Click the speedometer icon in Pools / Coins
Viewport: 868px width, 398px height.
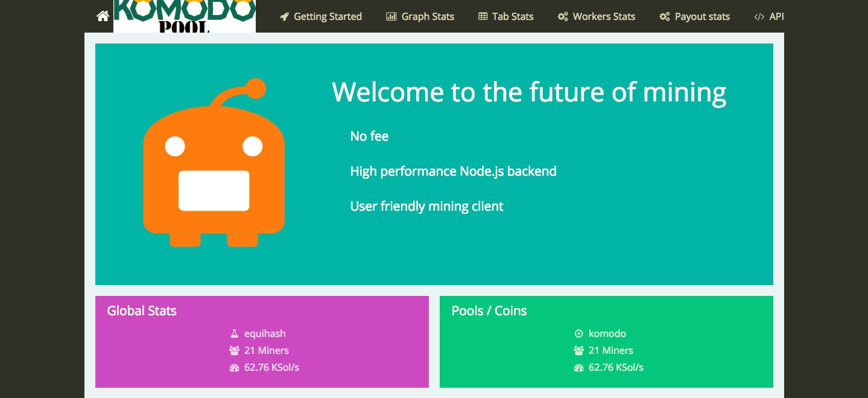point(579,367)
